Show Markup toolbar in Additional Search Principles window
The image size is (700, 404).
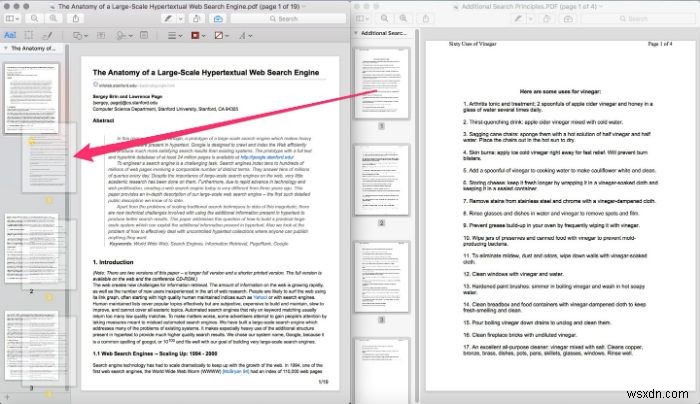[x=568, y=18]
